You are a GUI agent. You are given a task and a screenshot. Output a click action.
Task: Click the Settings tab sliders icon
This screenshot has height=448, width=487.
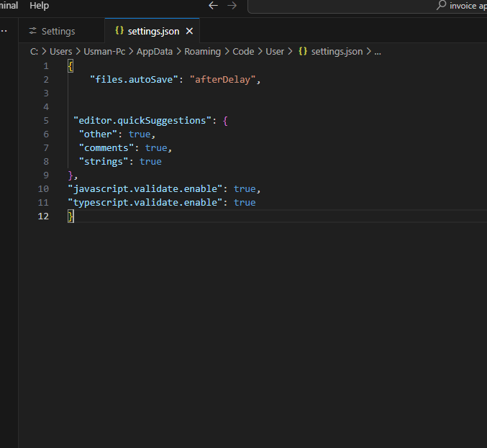pos(32,32)
